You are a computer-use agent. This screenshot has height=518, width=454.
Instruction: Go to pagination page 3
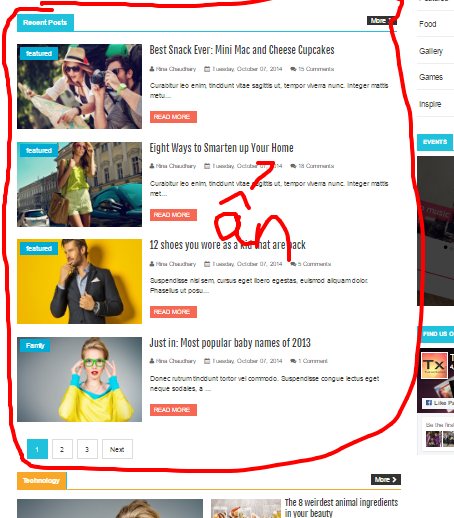tap(87, 449)
